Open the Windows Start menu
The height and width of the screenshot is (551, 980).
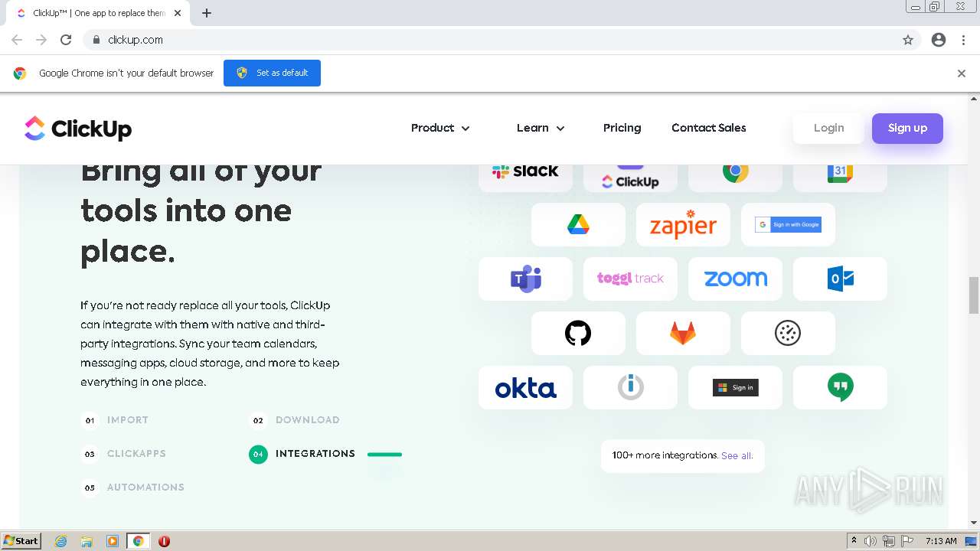point(21,540)
